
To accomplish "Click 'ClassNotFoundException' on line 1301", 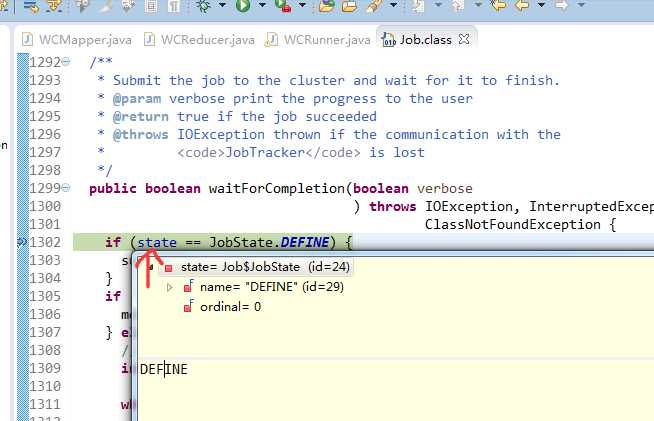I will 513,224.
